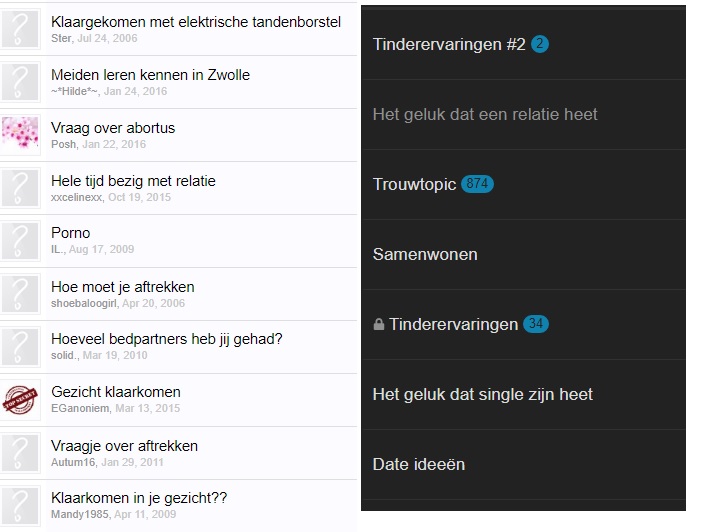Open the Vraag over abortus thread

[113, 128]
